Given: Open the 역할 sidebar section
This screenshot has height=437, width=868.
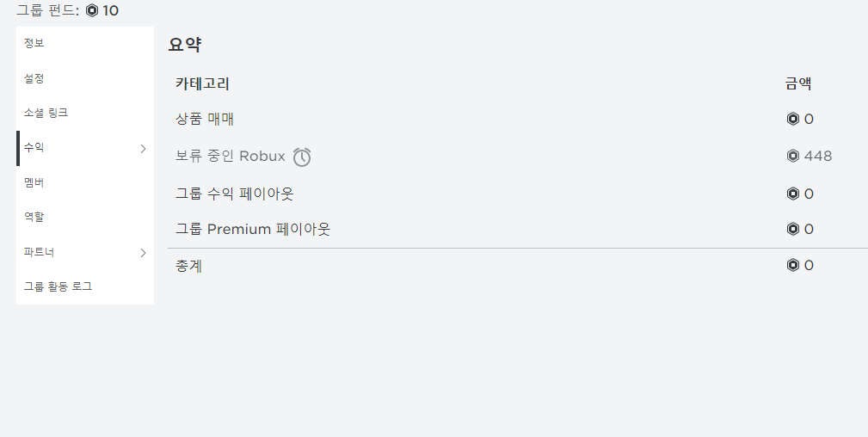Looking at the screenshot, I should [x=34, y=217].
